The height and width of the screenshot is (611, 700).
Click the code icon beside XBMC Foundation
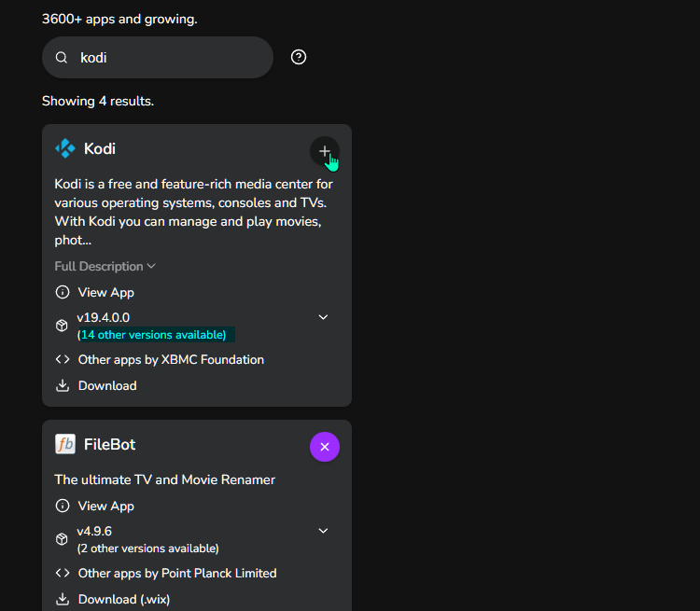63,359
